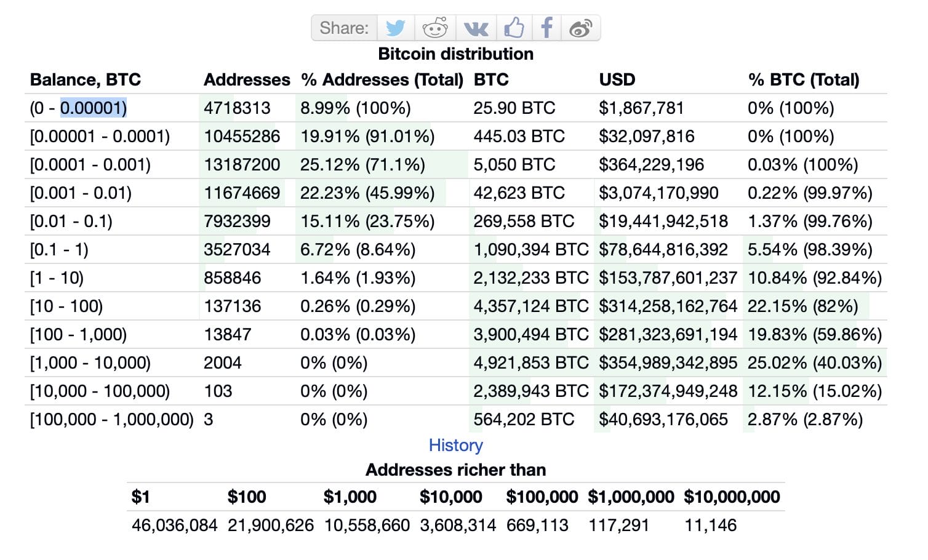
Task: Select the addresses count richer than $1
Action: tap(174, 525)
